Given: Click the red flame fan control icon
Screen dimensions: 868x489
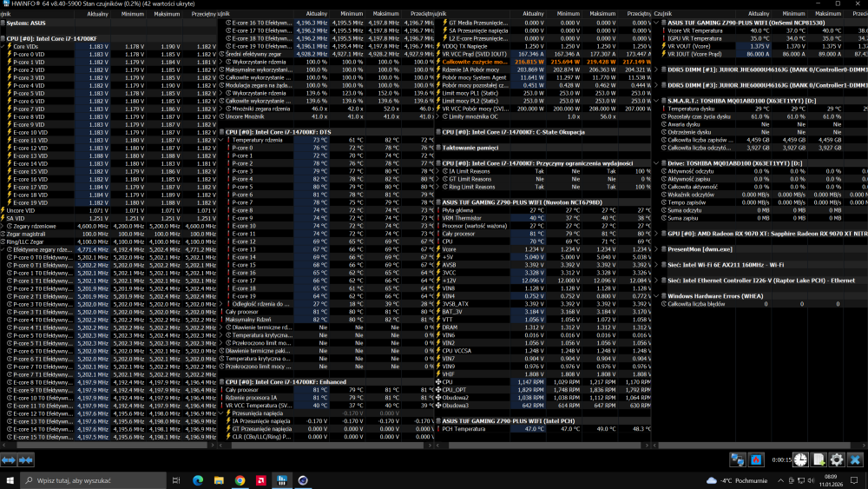Looking at the screenshot, I should pos(756,459).
